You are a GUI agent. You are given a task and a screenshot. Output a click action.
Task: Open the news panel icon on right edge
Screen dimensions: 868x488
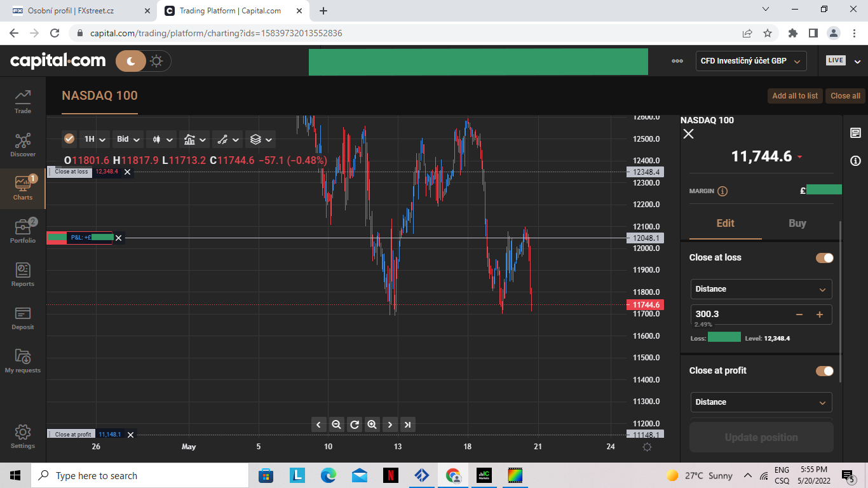click(855, 133)
